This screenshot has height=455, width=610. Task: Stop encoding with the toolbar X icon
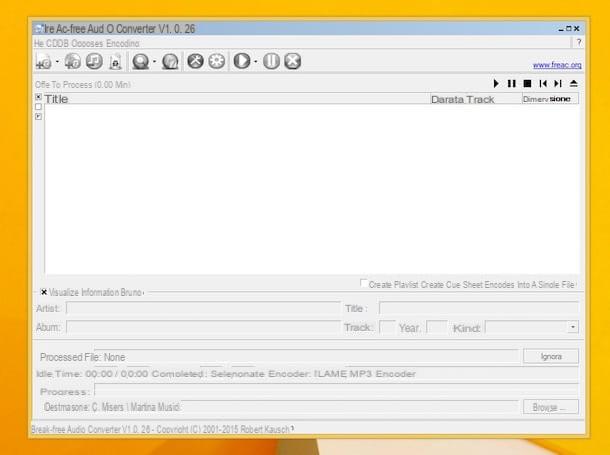293,61
